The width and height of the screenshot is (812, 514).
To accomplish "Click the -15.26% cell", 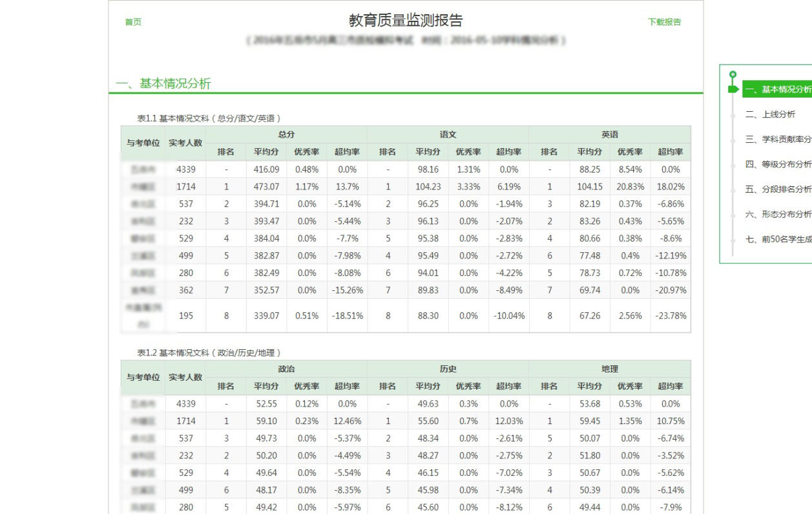I will coord(347,290).
